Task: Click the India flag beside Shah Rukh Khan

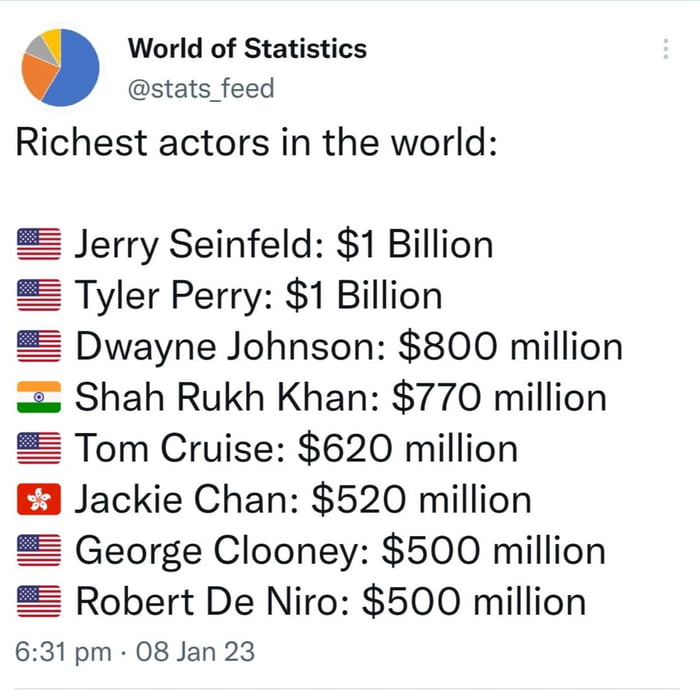Action: tap(40, 398)
